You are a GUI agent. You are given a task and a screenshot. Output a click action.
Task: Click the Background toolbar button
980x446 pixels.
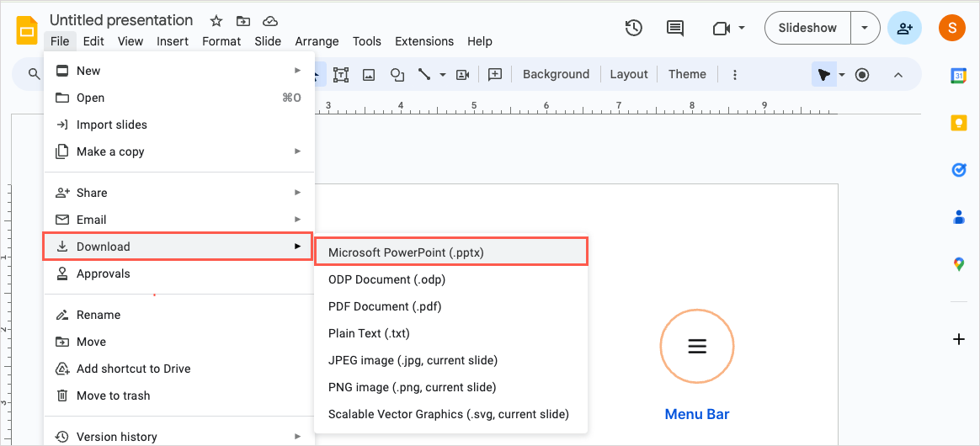coord(557,74)
